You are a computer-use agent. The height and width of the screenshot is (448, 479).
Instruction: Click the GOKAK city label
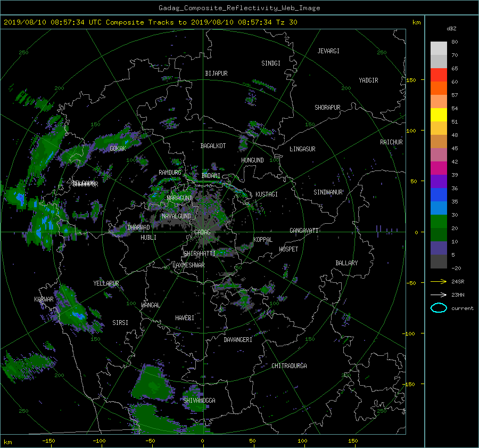(x=118, y=149)
